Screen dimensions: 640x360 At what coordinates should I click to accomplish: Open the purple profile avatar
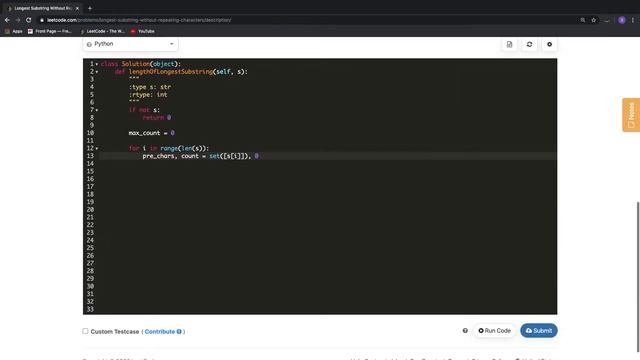pos(622,20)
